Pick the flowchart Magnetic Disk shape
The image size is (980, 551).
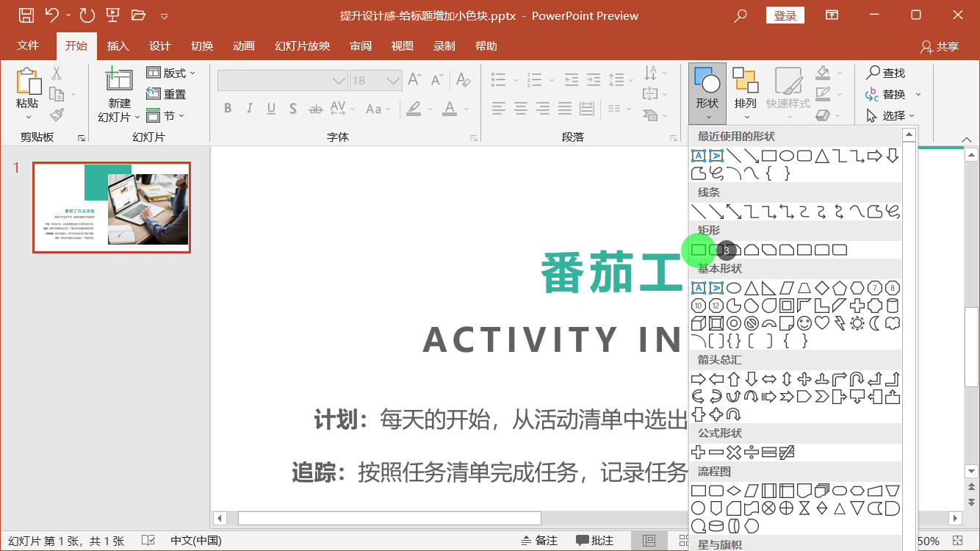716,526
